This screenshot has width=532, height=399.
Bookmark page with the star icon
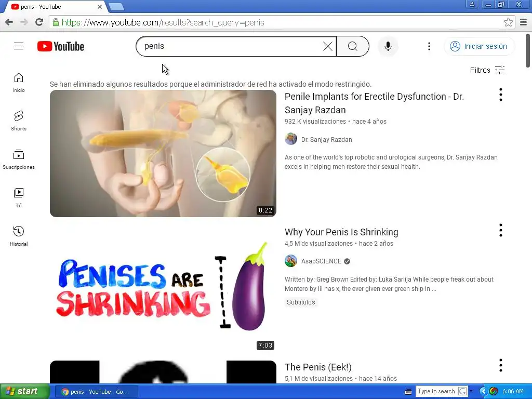[508, 22]
